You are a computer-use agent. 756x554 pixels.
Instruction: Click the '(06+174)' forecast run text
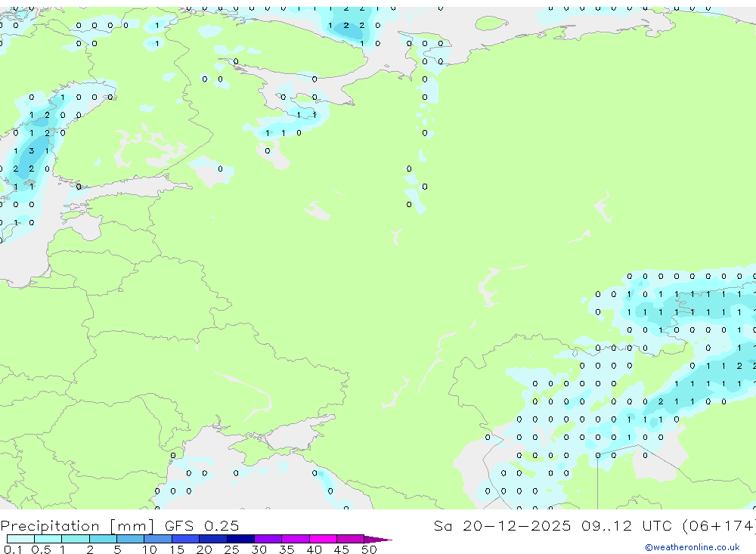[719, 526]
